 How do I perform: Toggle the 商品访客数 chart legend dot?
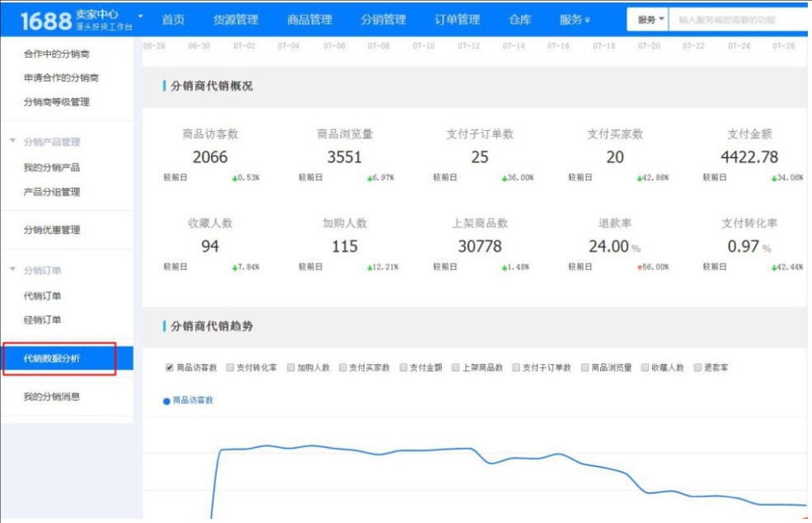[x=167, y=401]
